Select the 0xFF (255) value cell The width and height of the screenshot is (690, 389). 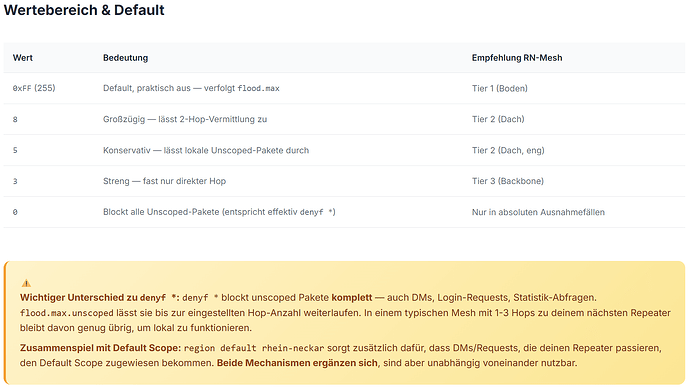click(34, 88)
